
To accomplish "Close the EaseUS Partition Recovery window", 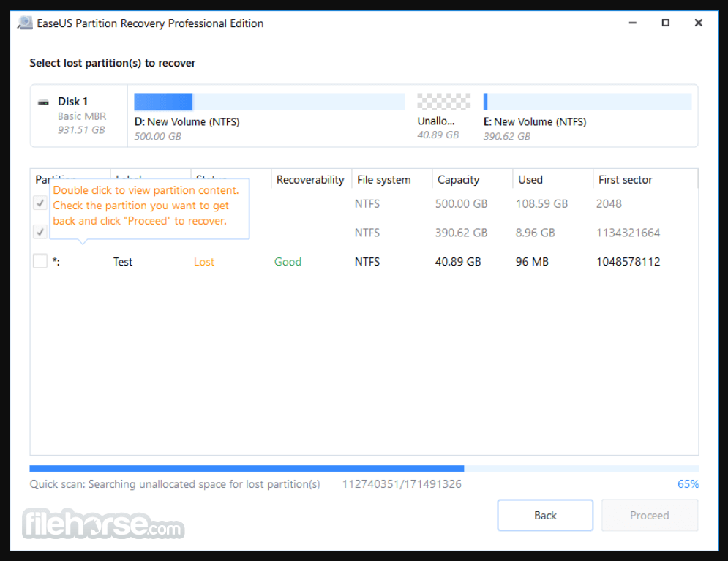I will click(698, 23).
